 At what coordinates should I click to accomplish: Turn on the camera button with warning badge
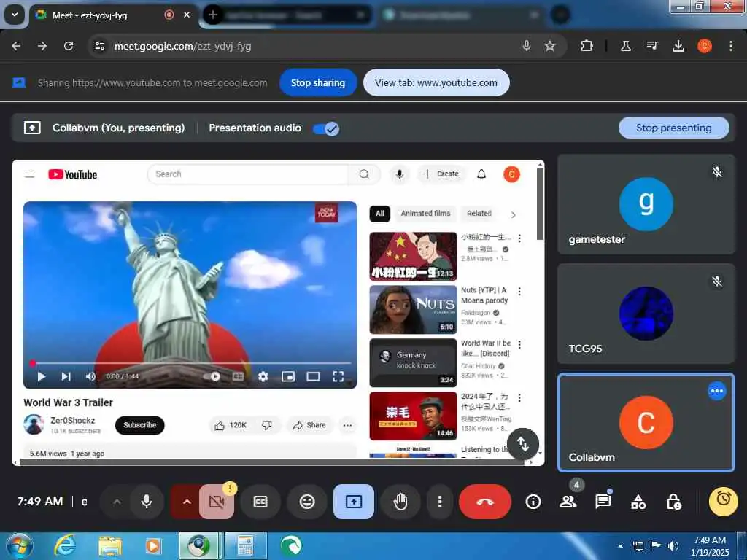217,502
